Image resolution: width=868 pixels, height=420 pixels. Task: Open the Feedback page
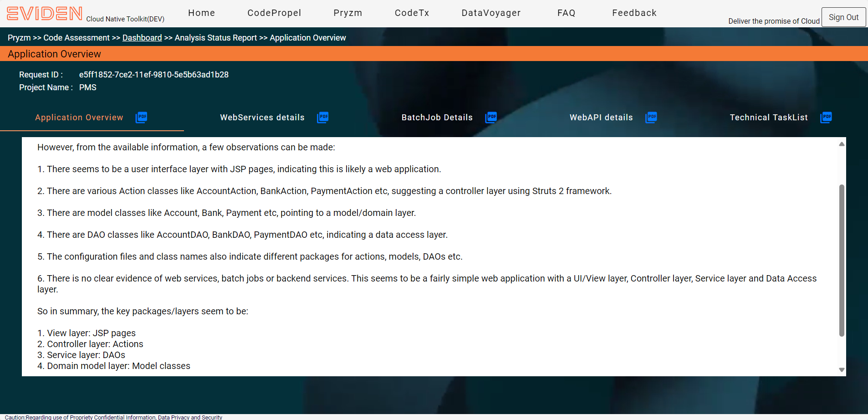coord(634,13)
